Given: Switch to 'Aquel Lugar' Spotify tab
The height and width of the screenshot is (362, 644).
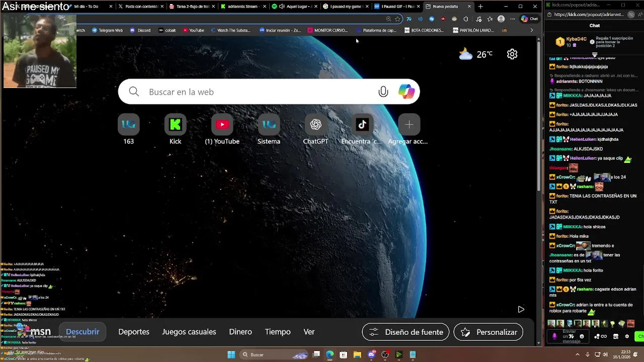Looking at the screenshot, I should pos(294,7).
